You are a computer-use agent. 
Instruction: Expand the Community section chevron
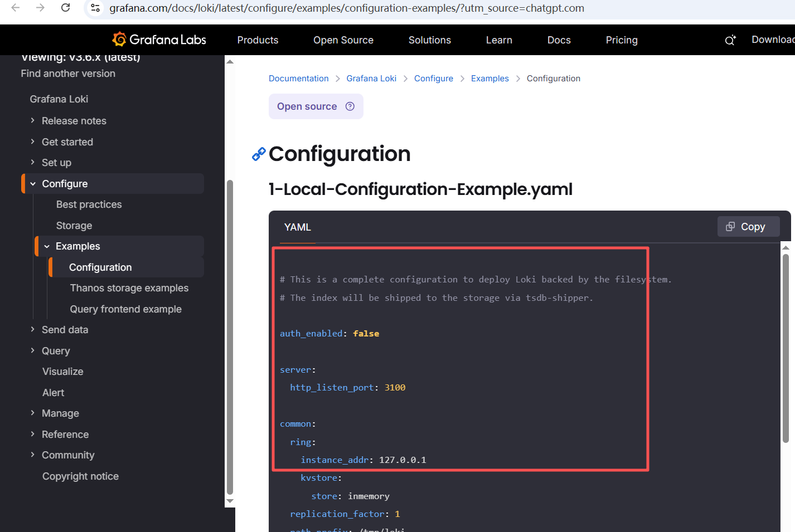coord(32,455)
